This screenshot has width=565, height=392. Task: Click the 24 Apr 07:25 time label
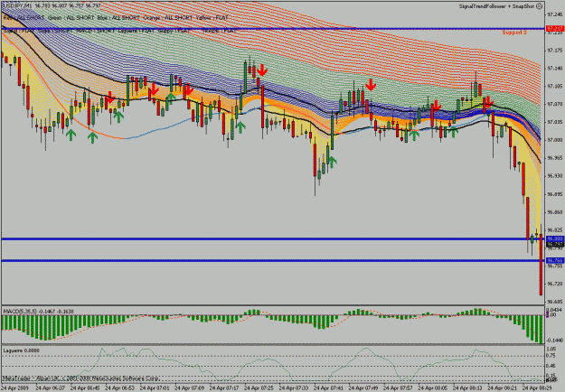pyautogui.click(x=259, y=388)
